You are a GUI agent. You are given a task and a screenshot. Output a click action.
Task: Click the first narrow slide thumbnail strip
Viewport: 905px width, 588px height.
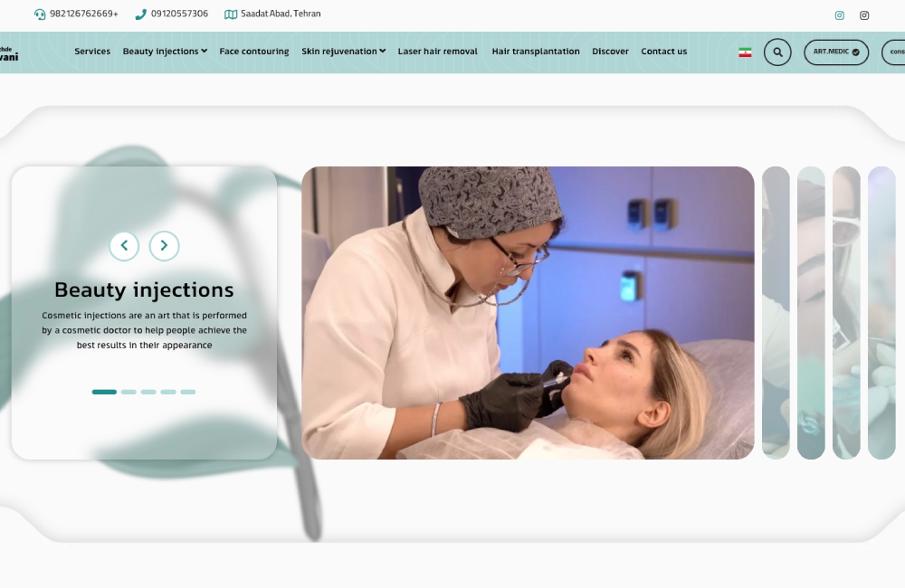point(776,312)
